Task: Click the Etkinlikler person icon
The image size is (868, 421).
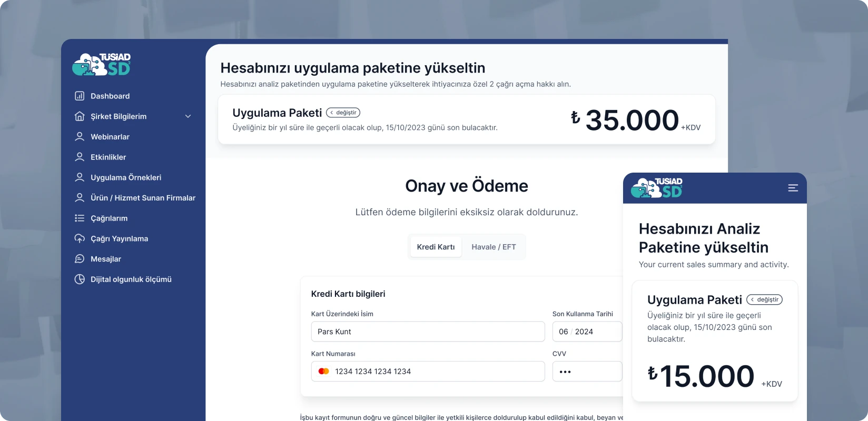Action: 80,157
